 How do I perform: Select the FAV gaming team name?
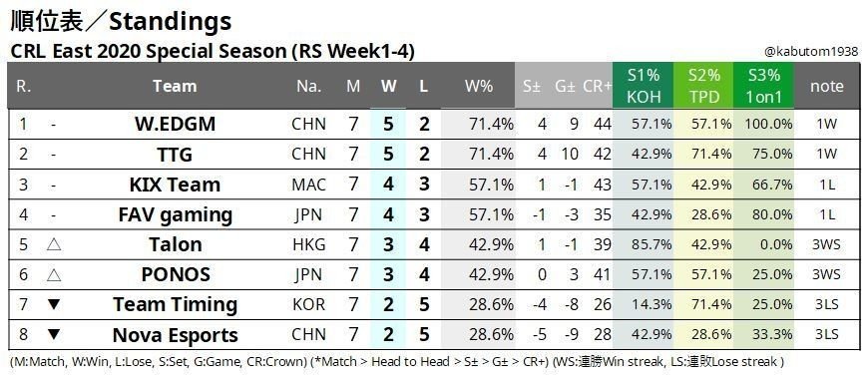coord(175,214)
